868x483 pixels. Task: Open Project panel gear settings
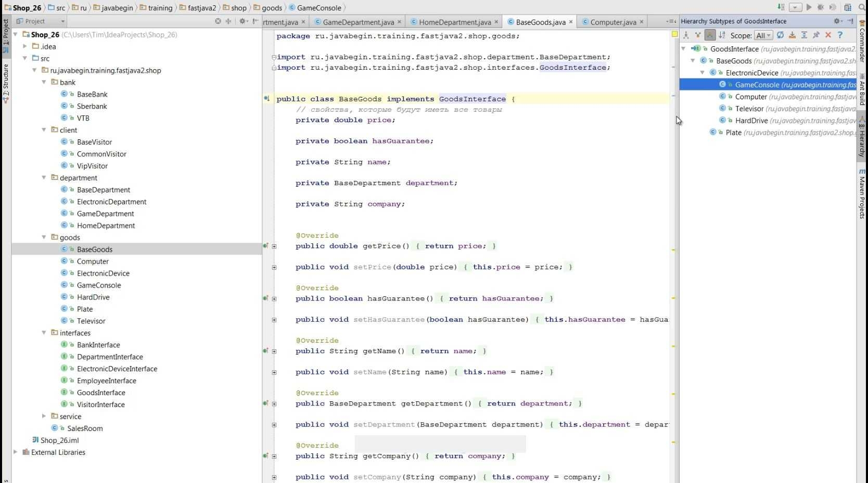point(242,21)
